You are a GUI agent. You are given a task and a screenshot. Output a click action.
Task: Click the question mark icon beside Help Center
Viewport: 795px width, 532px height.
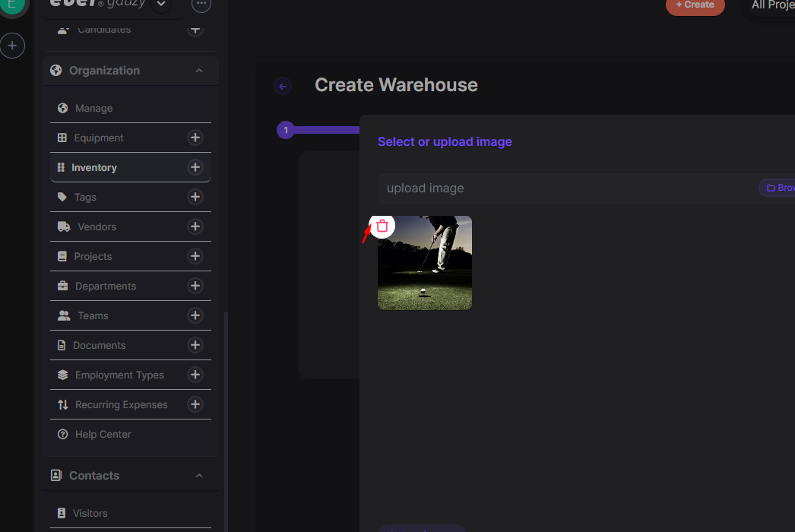pyautogui.click(x=63, y=434)
